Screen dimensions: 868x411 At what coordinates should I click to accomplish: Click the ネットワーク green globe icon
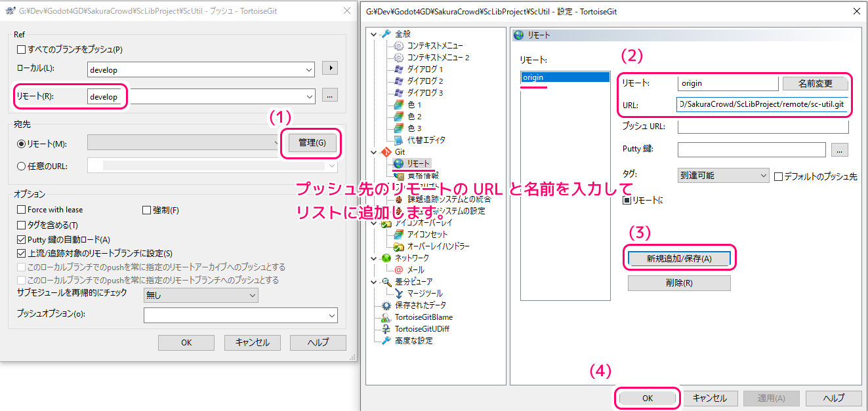[x=386, y=258]
